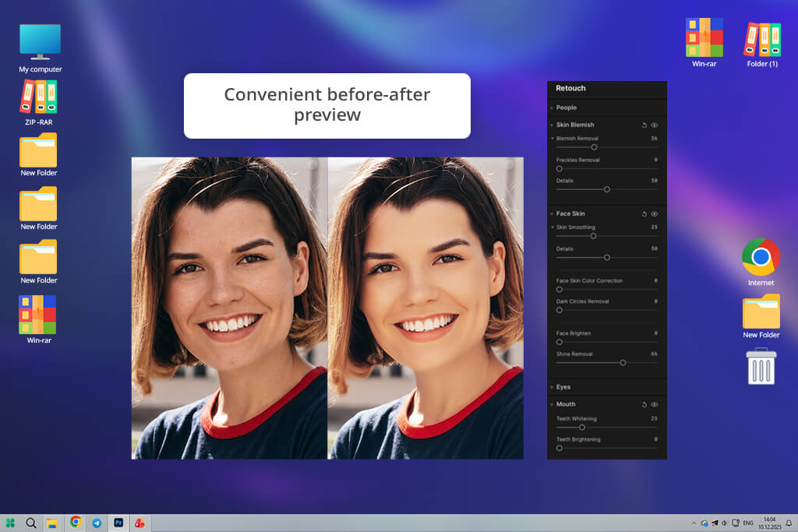
Task: Expand Skin Smoothing sub-options arrow
Action: tap(553, 227)
